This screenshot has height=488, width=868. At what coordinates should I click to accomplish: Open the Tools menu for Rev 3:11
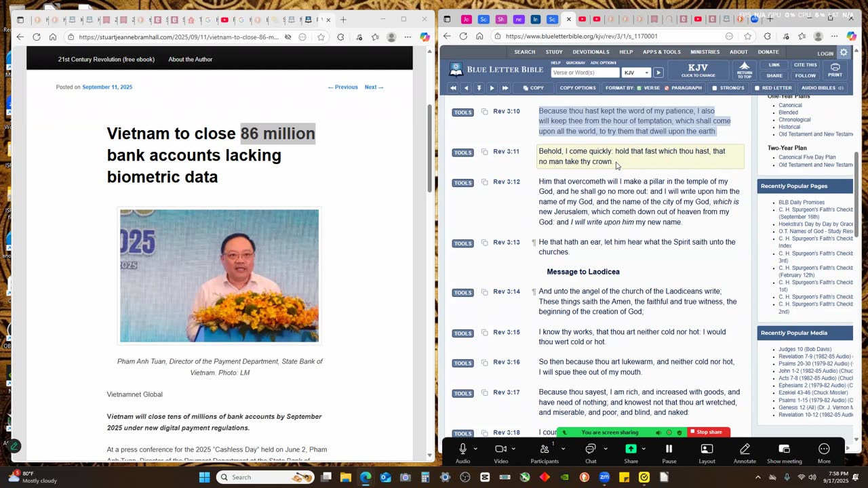[462, 152]
